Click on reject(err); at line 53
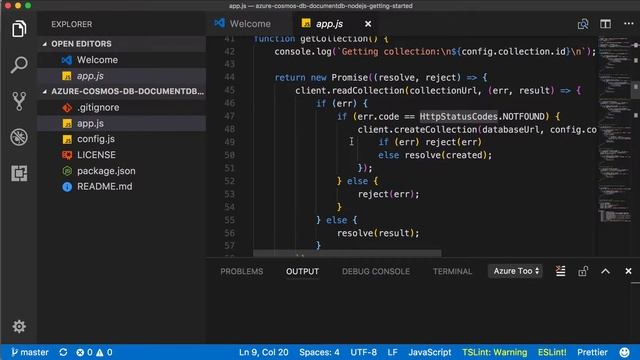 388,194
